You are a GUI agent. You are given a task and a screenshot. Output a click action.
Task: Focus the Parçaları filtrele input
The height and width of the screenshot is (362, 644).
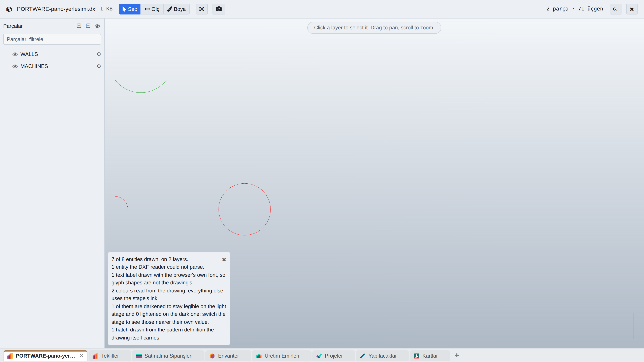click(x=52, y=39)
